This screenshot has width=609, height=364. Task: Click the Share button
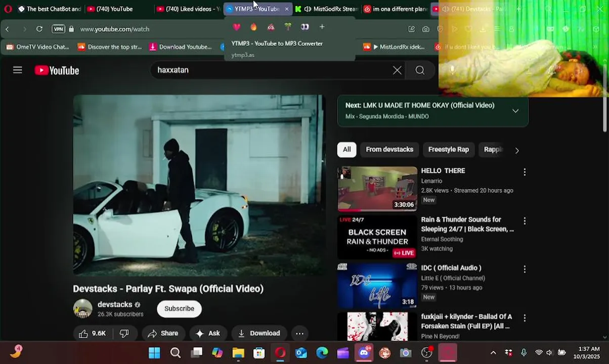[162, 333]
